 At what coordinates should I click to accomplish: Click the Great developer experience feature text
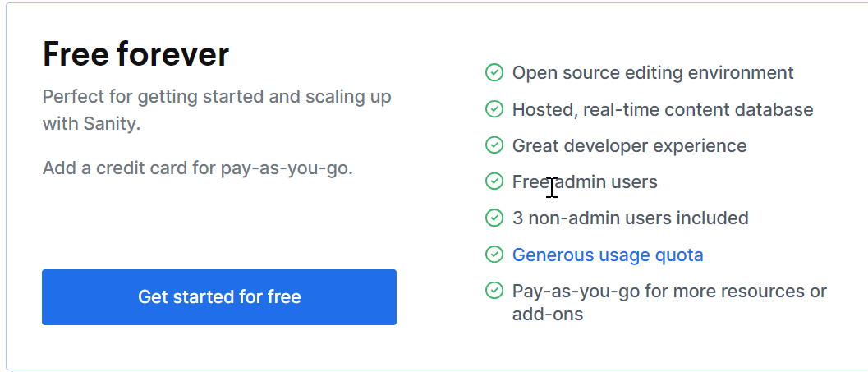(x=629, y=146)
